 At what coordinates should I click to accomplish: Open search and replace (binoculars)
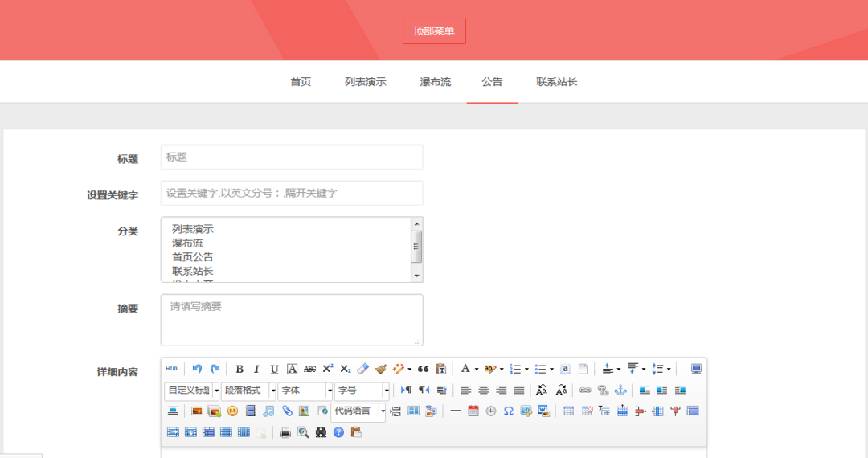[321, 432]
